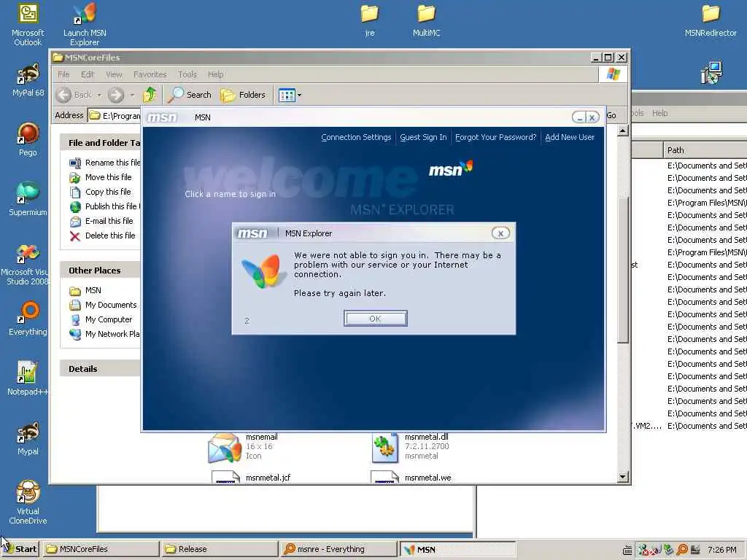Open Notepad++ desktop shortcut
747x560 pixels.
[28, 379]
